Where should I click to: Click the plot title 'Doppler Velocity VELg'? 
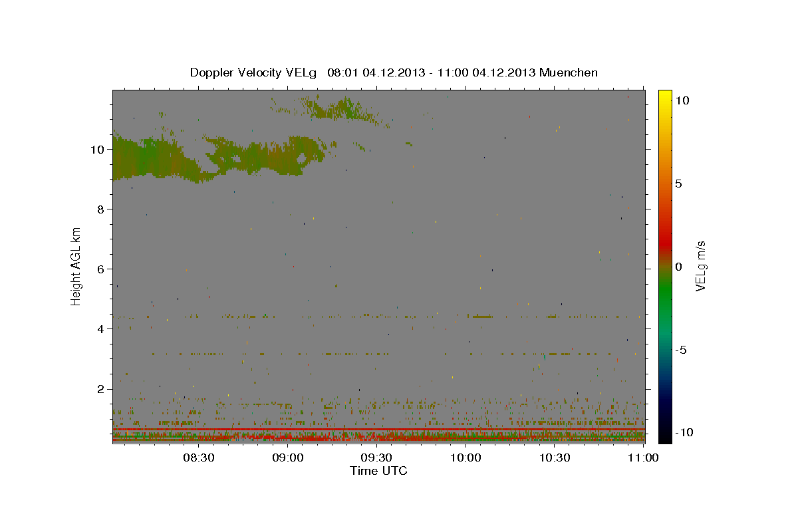(x=255, y=72)
